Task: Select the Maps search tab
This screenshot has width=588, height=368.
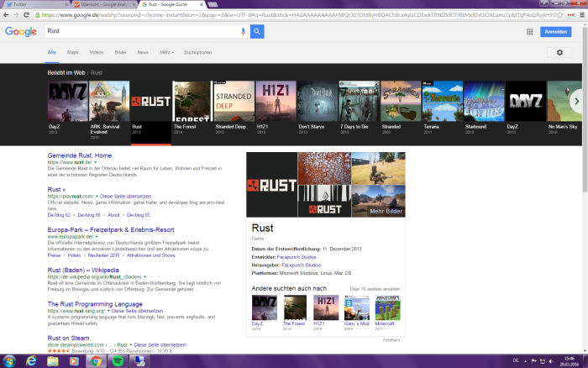Action: pyautogui.click(x=72, y=53)
